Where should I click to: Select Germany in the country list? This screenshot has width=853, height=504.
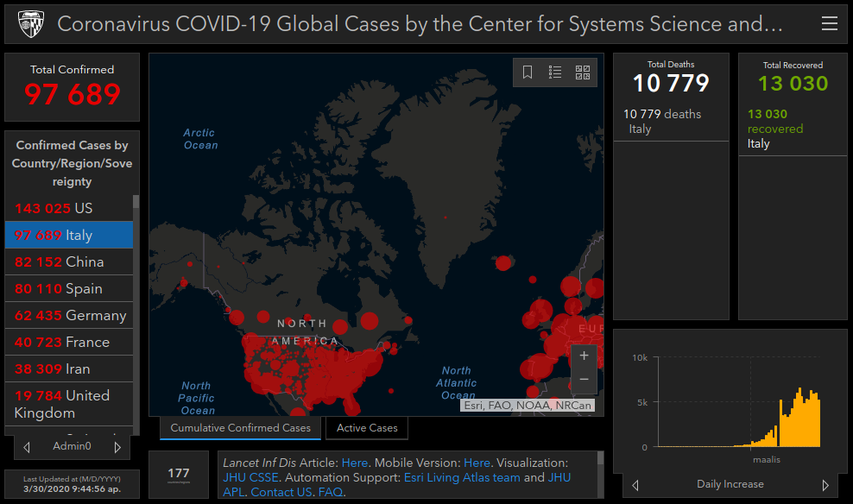pyautogui.click(x=69, y=315)
